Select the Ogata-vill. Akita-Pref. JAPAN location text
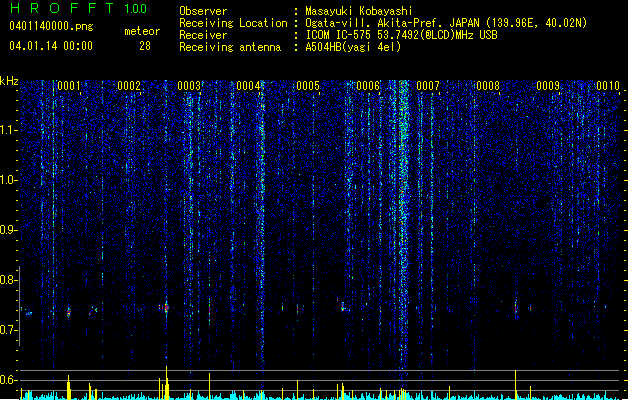 click(446, 23)
